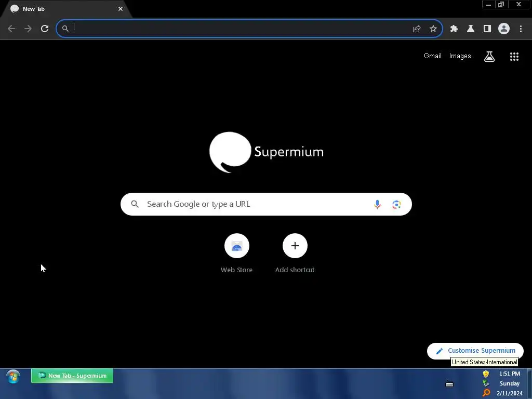Share this page icon in address bar
The width and height of the screenshot is (532, 399).
pos(417,29)
